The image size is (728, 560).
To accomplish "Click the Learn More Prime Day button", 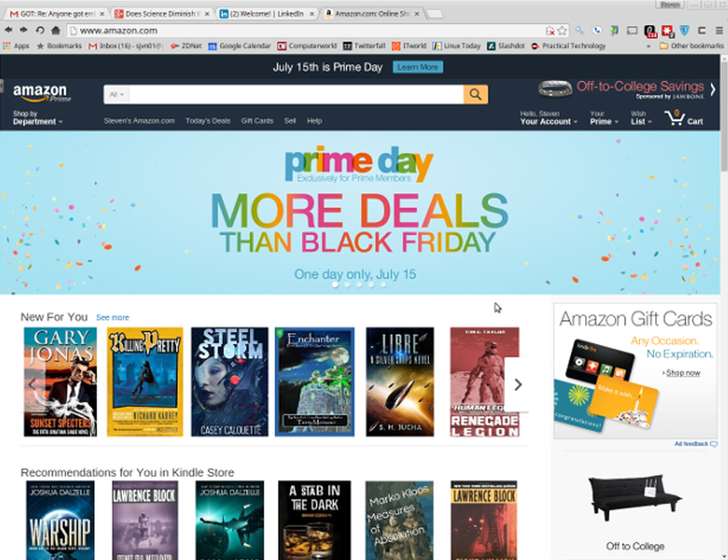I will (418, 67).
